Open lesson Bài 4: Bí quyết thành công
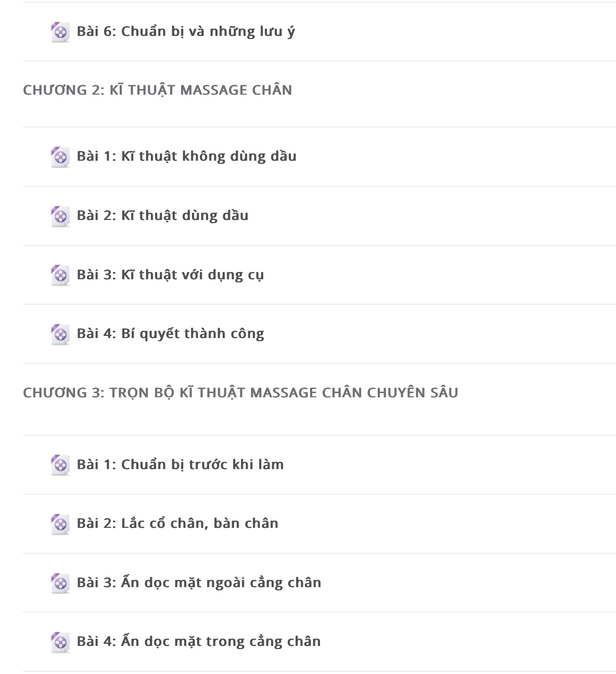The height and width of the screenshot is (674, 616). coord(171,334)
